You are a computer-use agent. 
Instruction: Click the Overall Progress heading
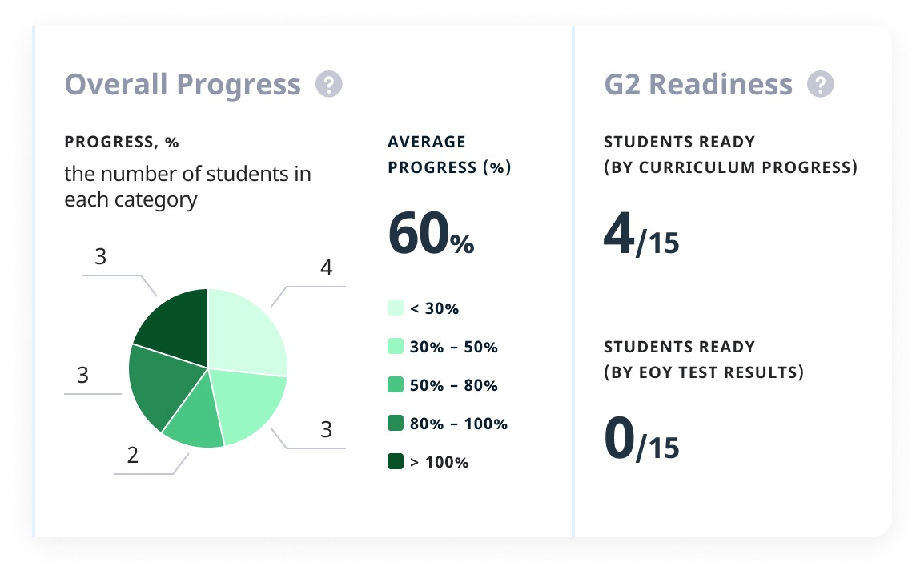point(183,84)
